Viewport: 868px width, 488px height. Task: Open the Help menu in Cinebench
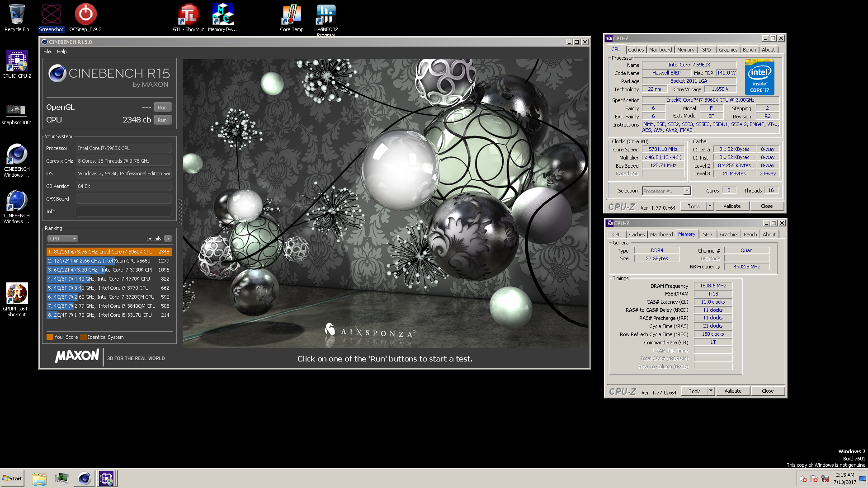(x=61, y=52)
